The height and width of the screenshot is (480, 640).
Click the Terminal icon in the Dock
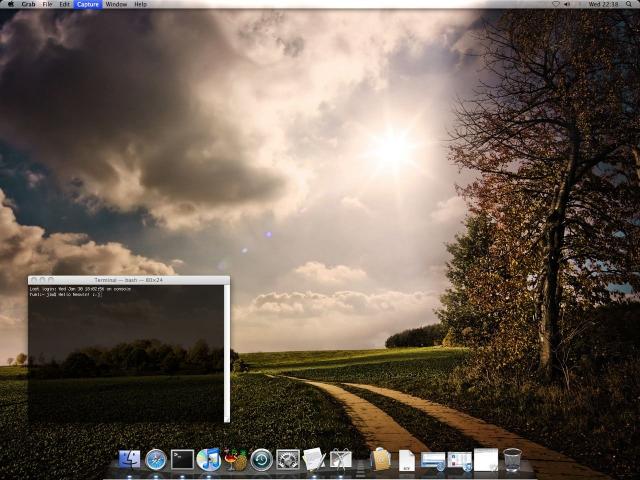(x=182, y=460)
